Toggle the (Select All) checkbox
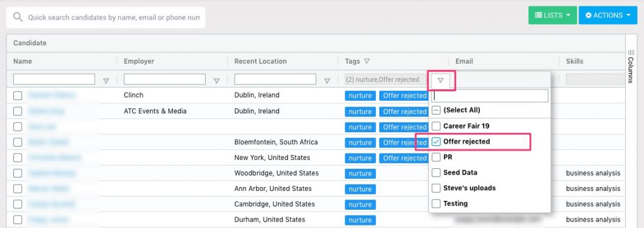 [x=436, y=110]
